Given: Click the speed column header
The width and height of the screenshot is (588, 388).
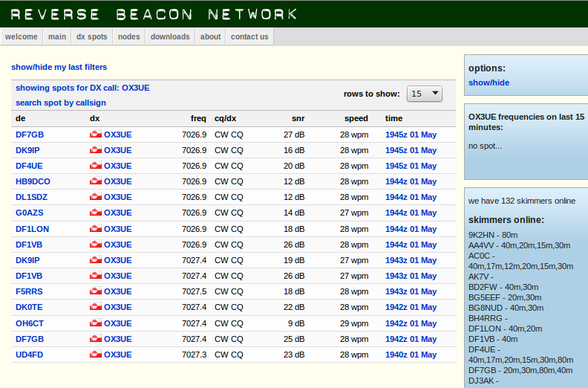Looking at the screenshot, I should coord(356,118).
